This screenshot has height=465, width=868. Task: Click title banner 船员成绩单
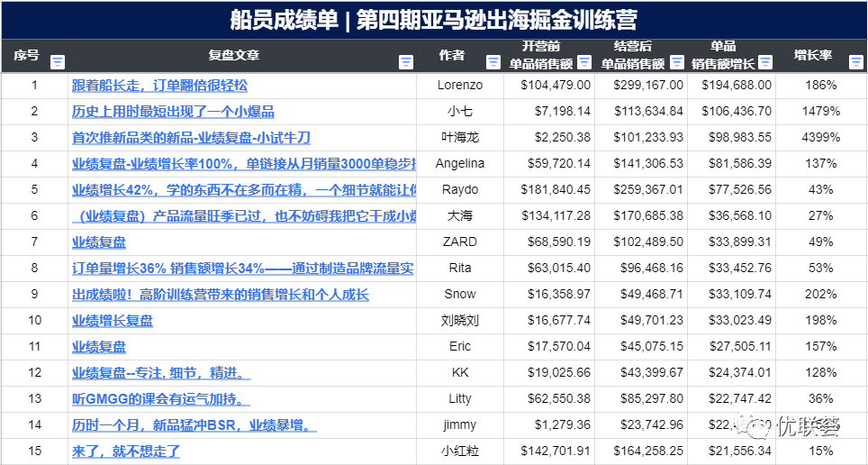(x=434, y=20)
